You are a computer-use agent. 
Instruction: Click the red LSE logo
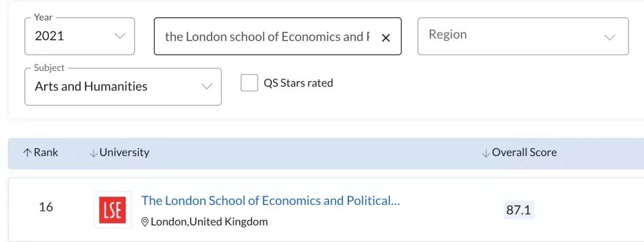point(113,210)
